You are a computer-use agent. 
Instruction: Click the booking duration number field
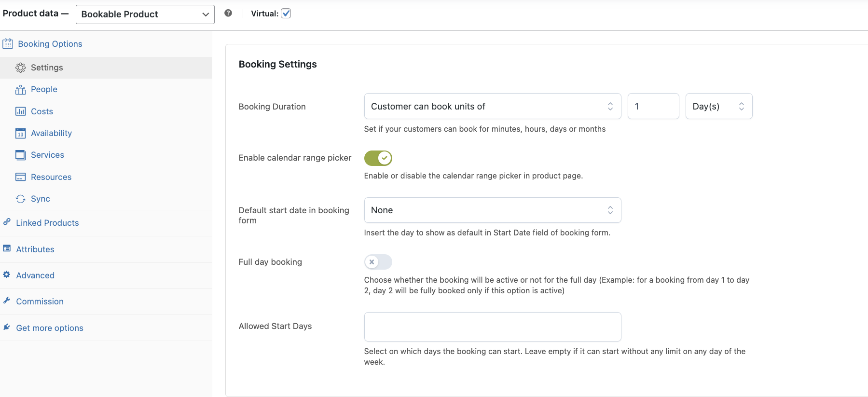pos(653,106)
